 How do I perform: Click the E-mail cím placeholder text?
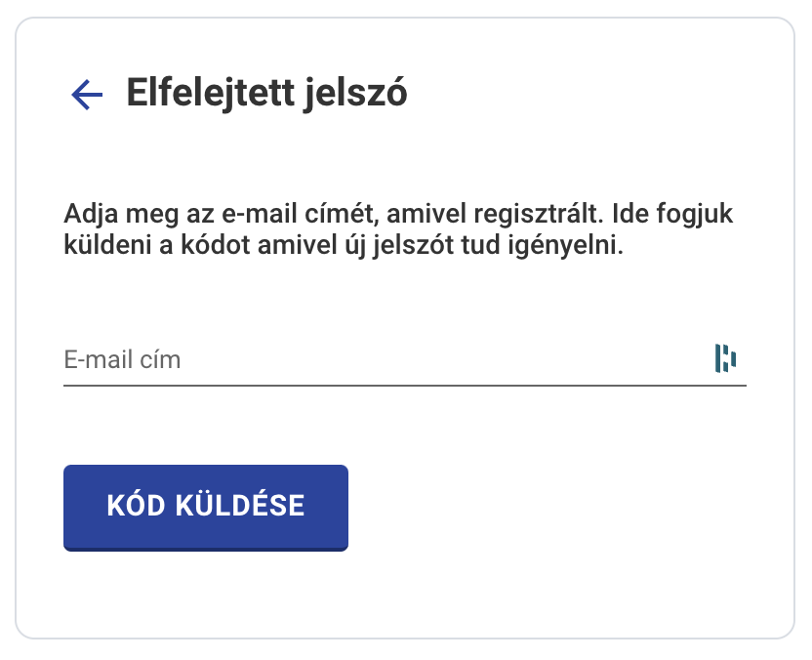pyautogui.click(x=123, y=359)
